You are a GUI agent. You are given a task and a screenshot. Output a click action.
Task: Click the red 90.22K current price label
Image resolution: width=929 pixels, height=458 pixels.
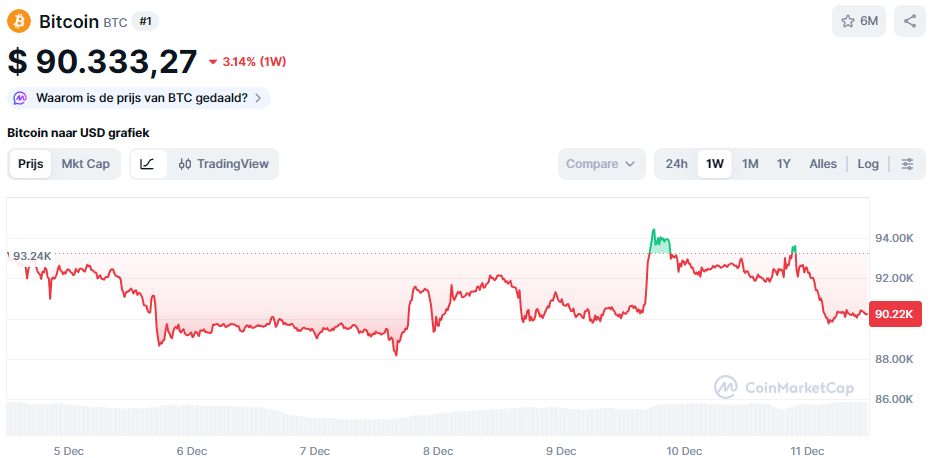coord(894,314)
